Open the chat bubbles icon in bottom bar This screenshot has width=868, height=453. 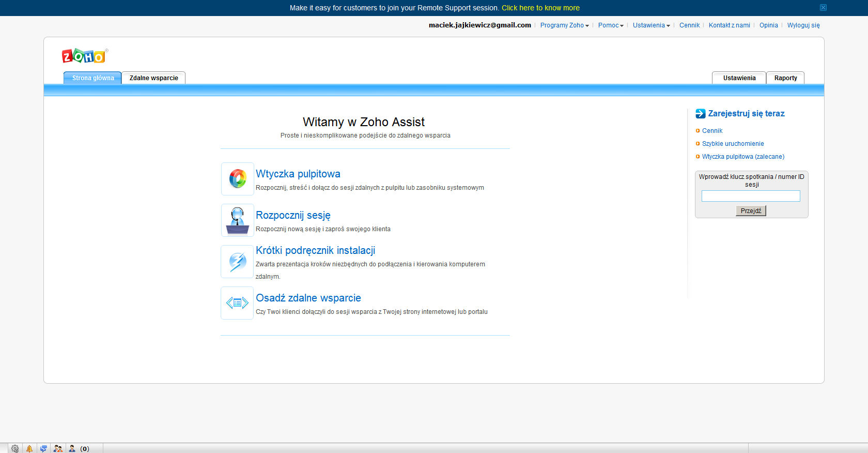(43, 448)
